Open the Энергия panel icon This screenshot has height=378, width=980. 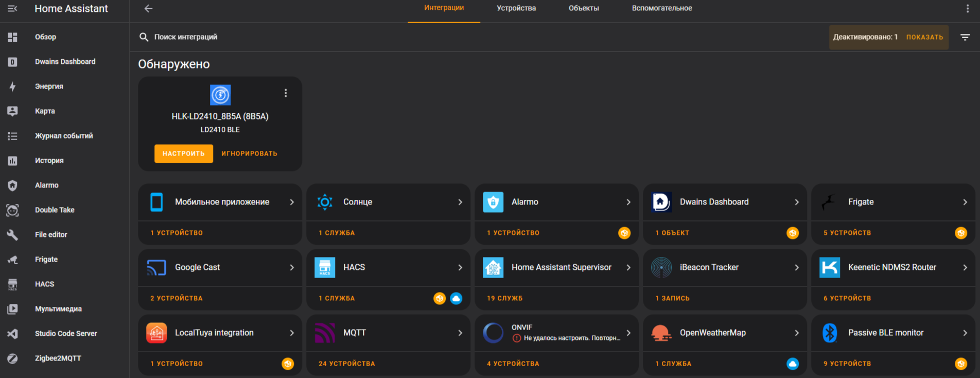point(12,87)
